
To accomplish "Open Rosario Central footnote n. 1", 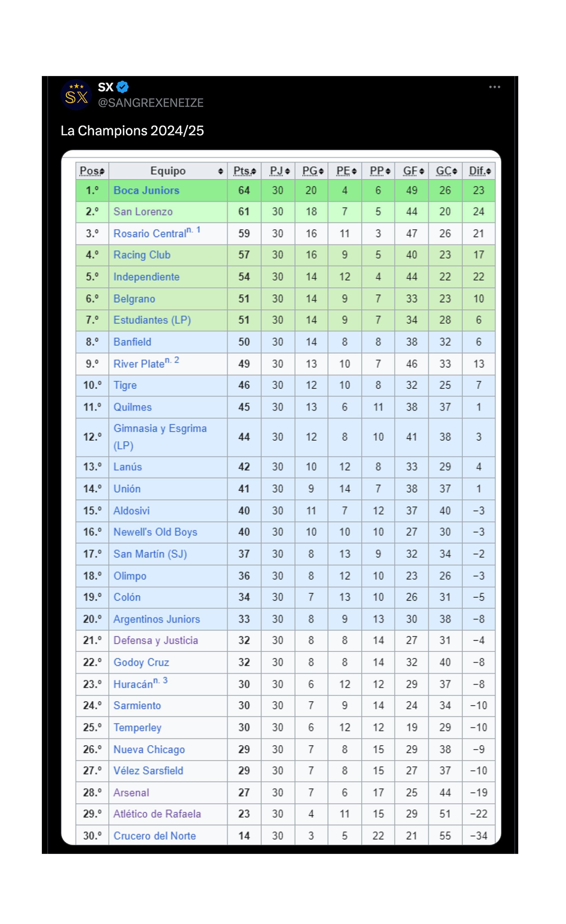I will pos(194,230).
